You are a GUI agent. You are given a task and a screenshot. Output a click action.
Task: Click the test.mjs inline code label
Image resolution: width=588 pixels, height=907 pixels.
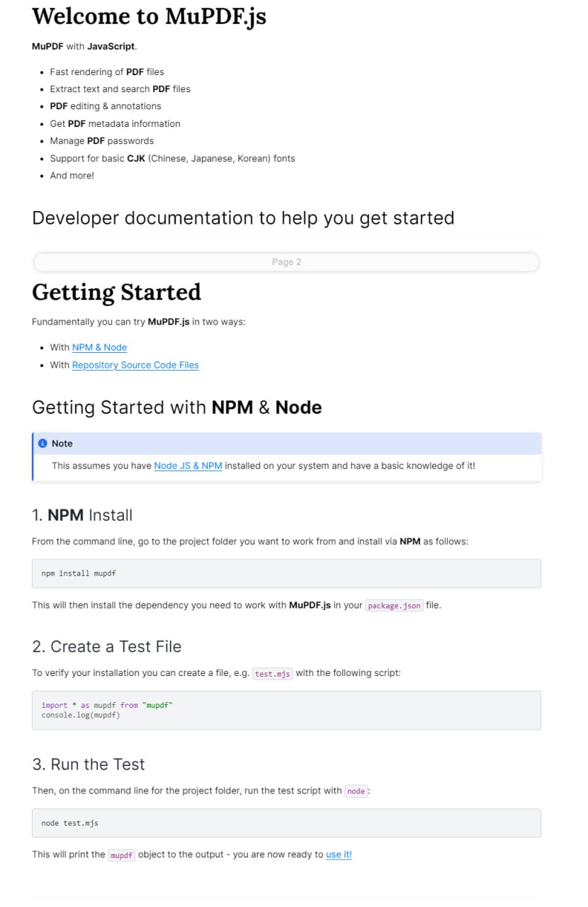(x=273, y=674)
